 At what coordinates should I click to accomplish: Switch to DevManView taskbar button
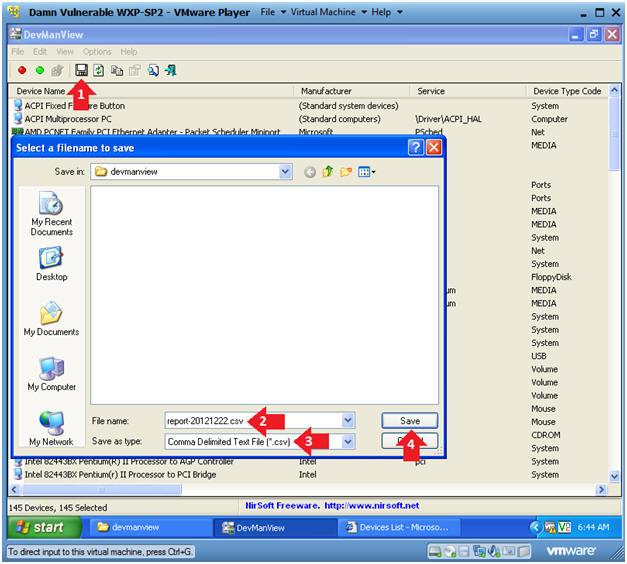pyautogui.click(x=275, y=528)
